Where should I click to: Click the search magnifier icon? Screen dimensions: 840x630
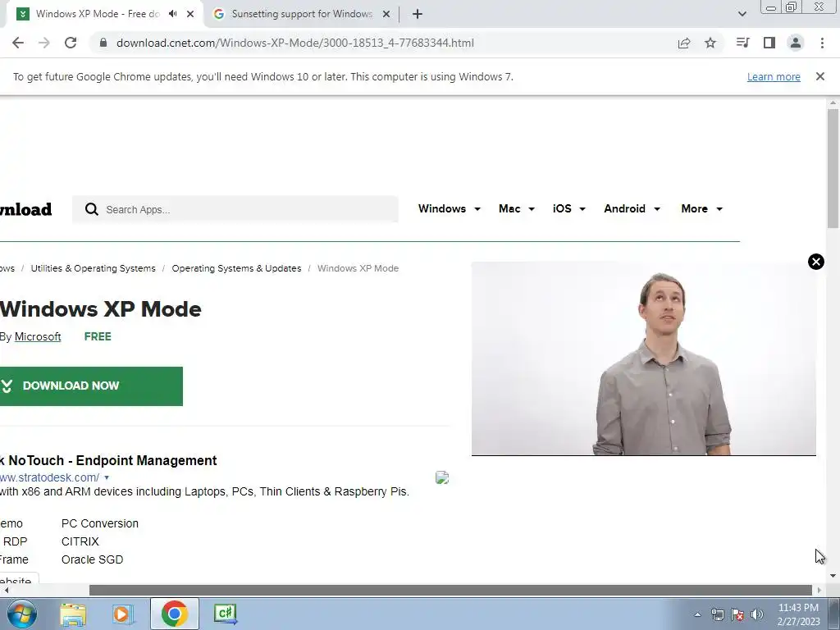coord(92,209)
